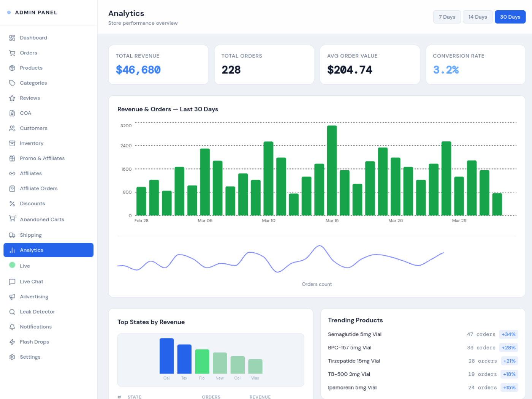This screenshot has height=399, width=532.
Task: Open Live Chat via the speech bubble icon
Action: click(12, 281)
